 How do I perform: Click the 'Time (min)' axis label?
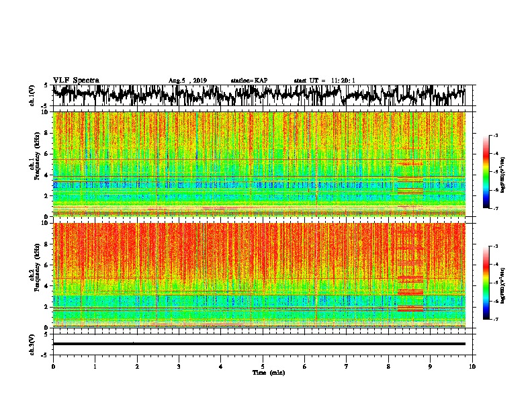coord(269,373)
